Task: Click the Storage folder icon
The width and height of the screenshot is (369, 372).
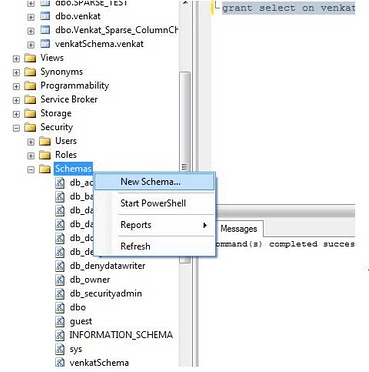Action: [x=30, y=113]
